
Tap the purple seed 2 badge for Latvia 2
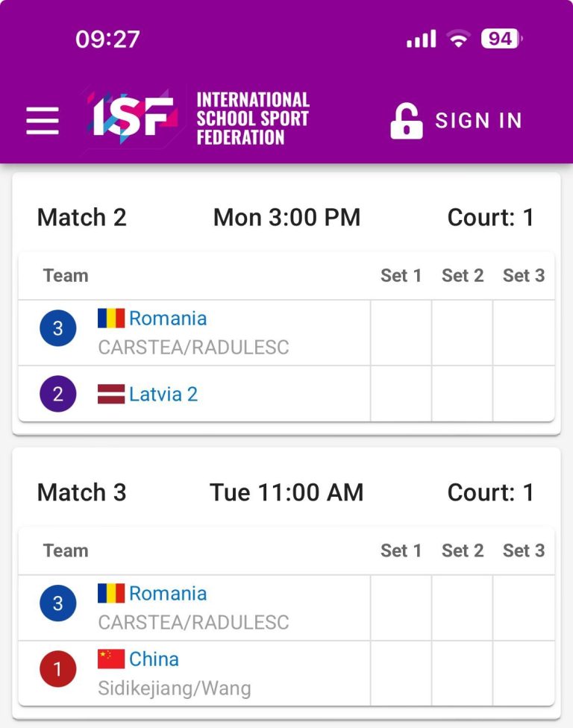[x=58, y=394]
